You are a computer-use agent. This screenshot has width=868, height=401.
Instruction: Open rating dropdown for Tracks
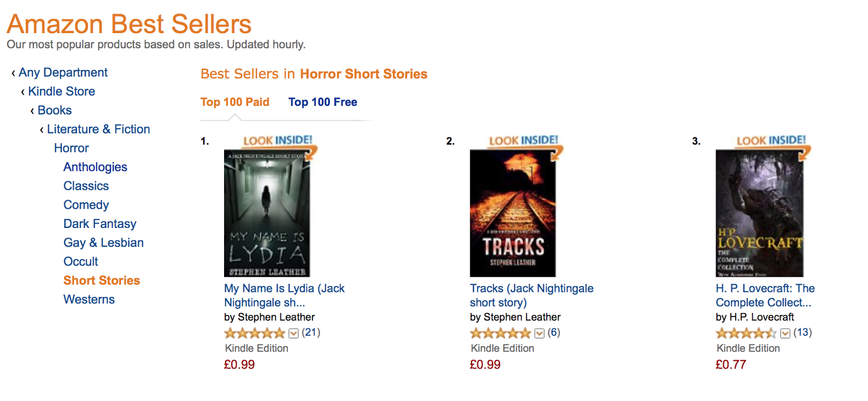click(x=539, y=333)
